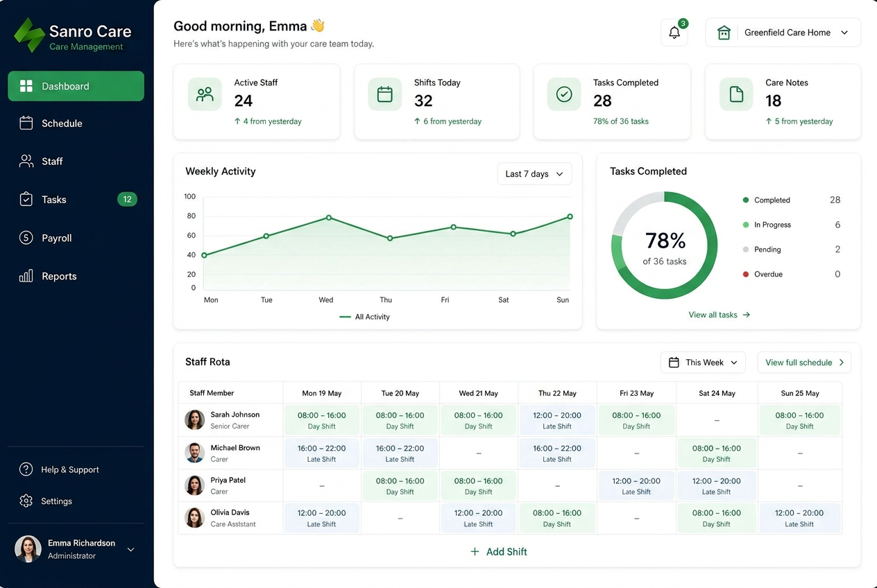Open the Reports sidebar item

point(76,276)
